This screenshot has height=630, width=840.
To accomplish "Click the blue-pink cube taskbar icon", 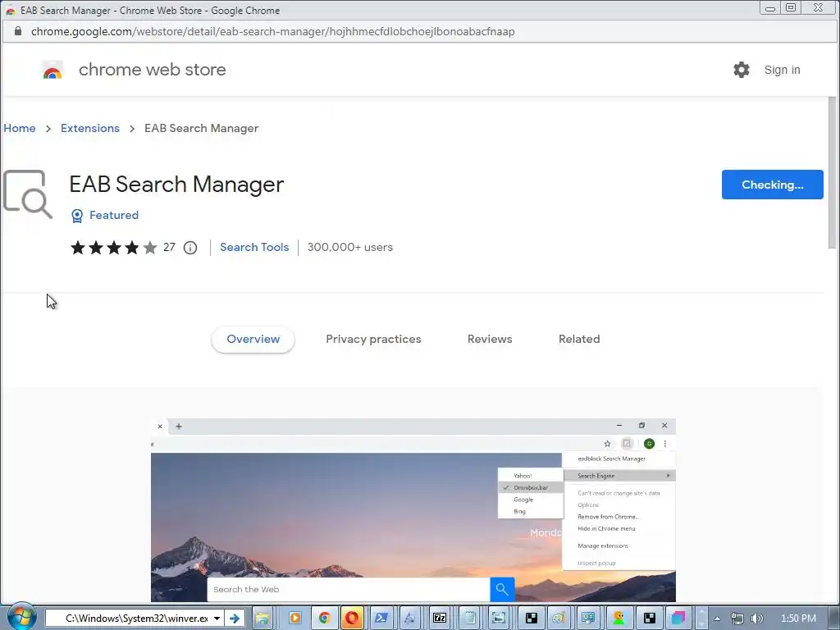I will pos(678,619).
